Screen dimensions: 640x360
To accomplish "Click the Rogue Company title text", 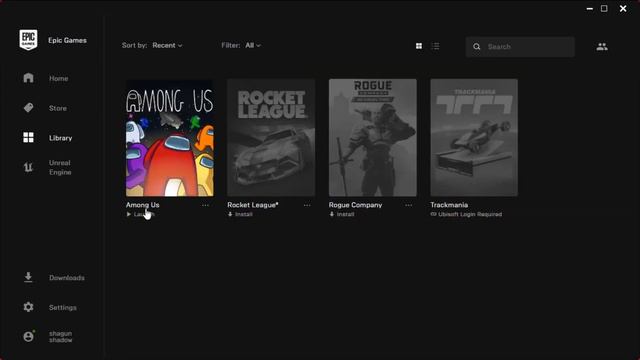I will pyautogui.click(x=355, y=205).
